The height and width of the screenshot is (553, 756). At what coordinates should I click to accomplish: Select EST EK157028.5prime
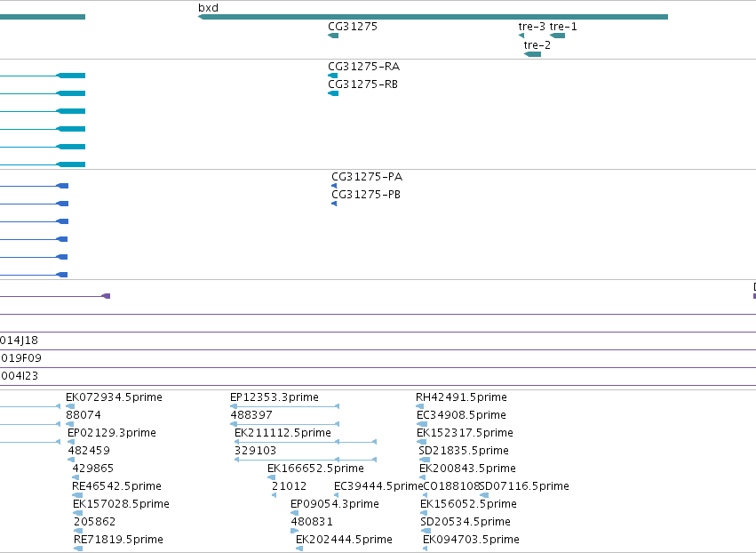pyautogui.click(x=121, y=504)
